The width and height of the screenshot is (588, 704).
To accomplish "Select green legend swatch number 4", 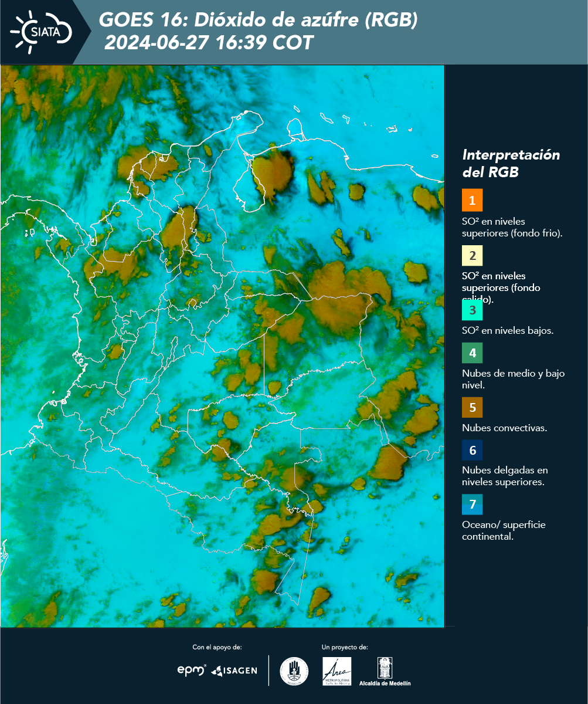I will (472, 353).
